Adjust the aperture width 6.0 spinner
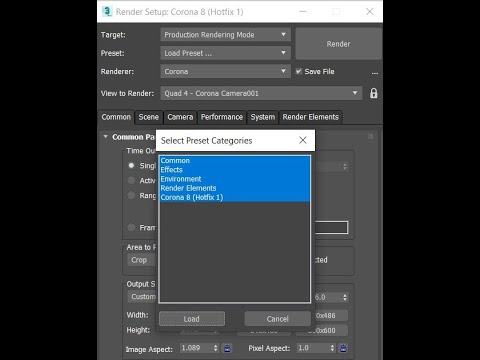Image resolution: width=480 pixels, height=360 pixels. pyautogui.click(x=345, y=297)
